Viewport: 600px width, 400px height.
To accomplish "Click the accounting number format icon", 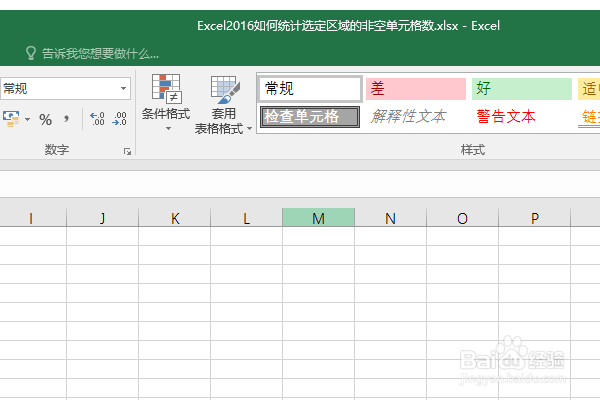I will coord(11,119).
